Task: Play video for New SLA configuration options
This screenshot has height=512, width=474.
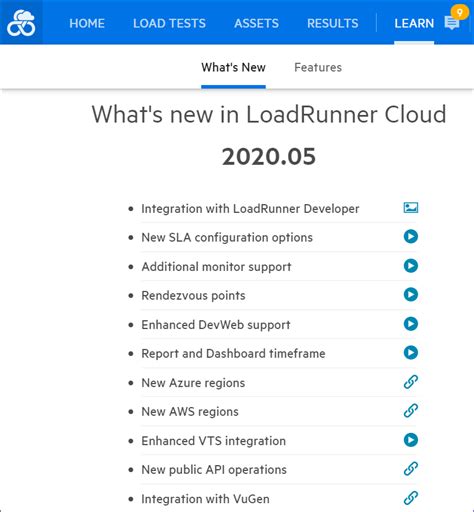Action: [411, 237]
